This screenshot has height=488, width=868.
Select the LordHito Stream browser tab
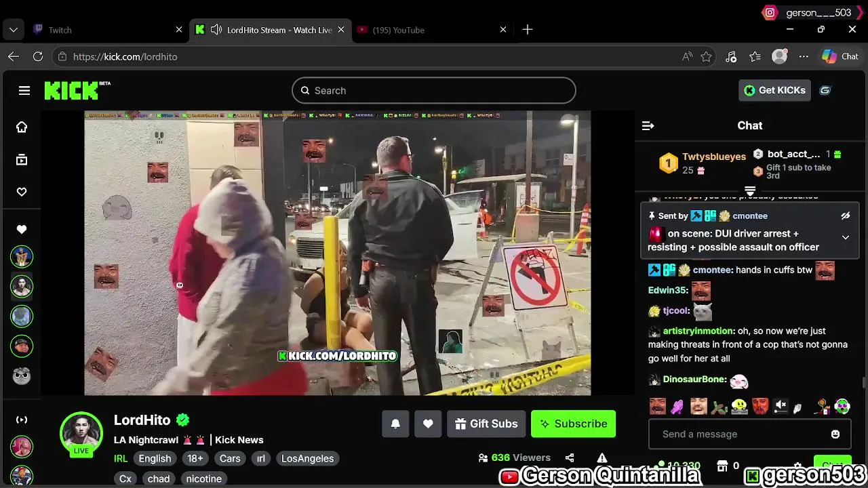coord(270,30)
